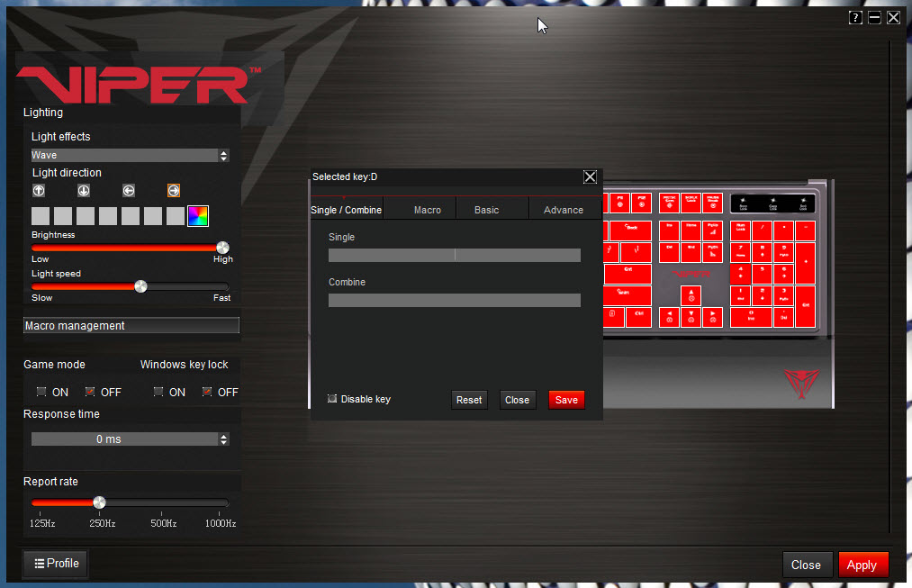Image resolution: width=912 pixels, height=588 pixels.
Task: Select the numpad 0 Ins key
Action: pyautogui.click(x=751, y=318)
